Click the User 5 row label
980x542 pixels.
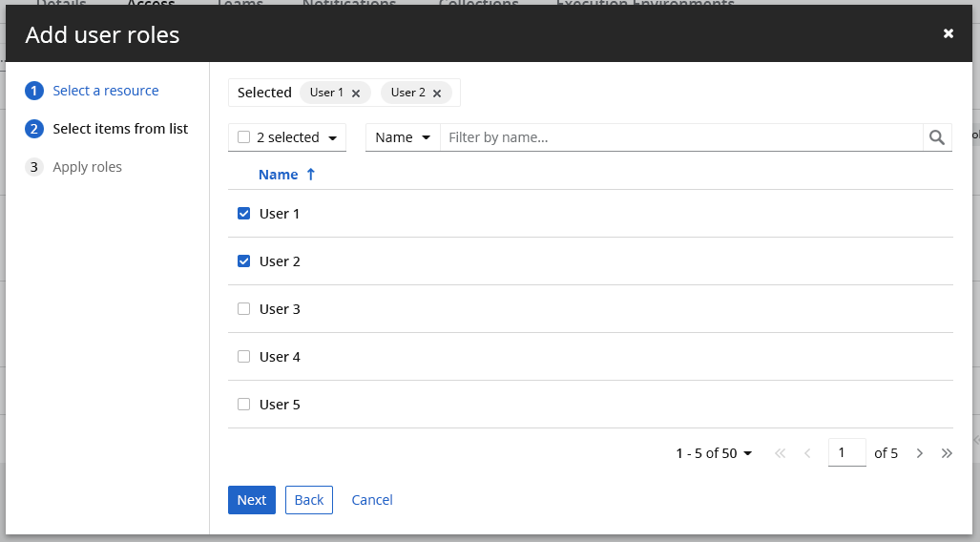(280, 405)
